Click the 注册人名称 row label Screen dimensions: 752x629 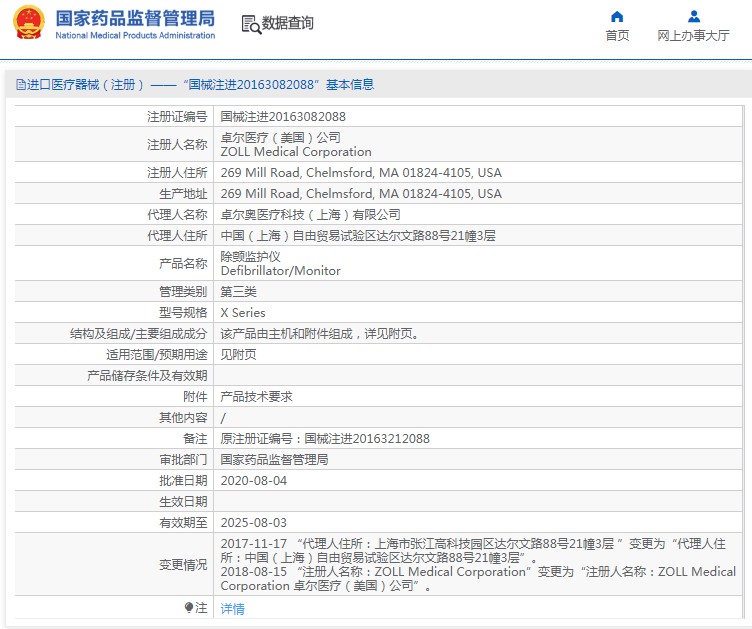tap(177, 144)
